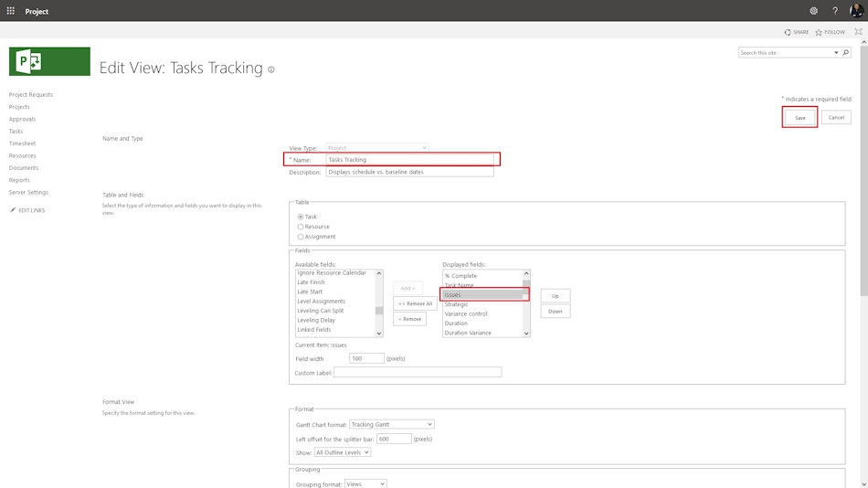Select the Task table radio button
This screenshot has height=488, width=868.
pyautogui.click(x=301, y=217)
